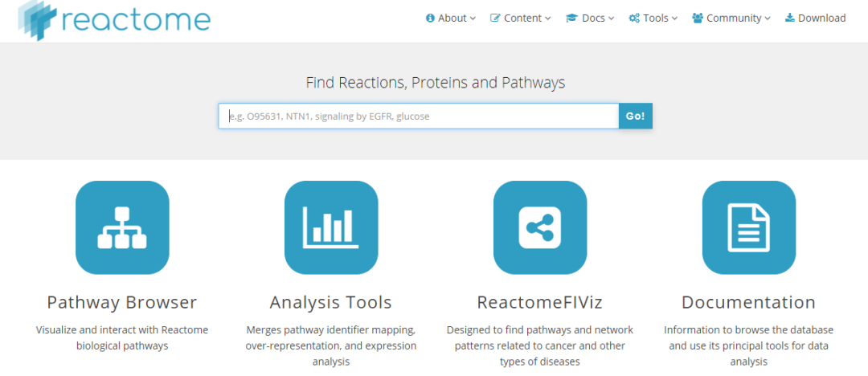The width and height of the screenshot is (868, 376).
Task: Focus the pathway search input field
Action: pos(418,116)
